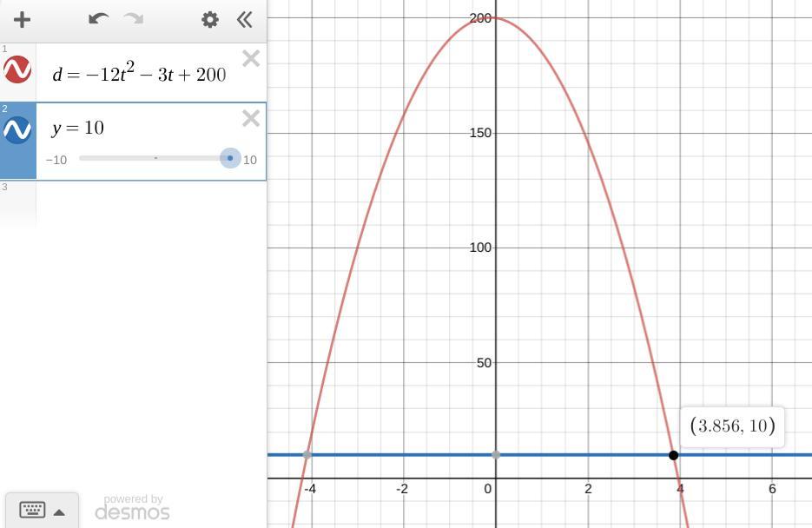The height and width of the screenshot is (528, 812).
Task: Delete the y = 10 expression
Action: 251,119
